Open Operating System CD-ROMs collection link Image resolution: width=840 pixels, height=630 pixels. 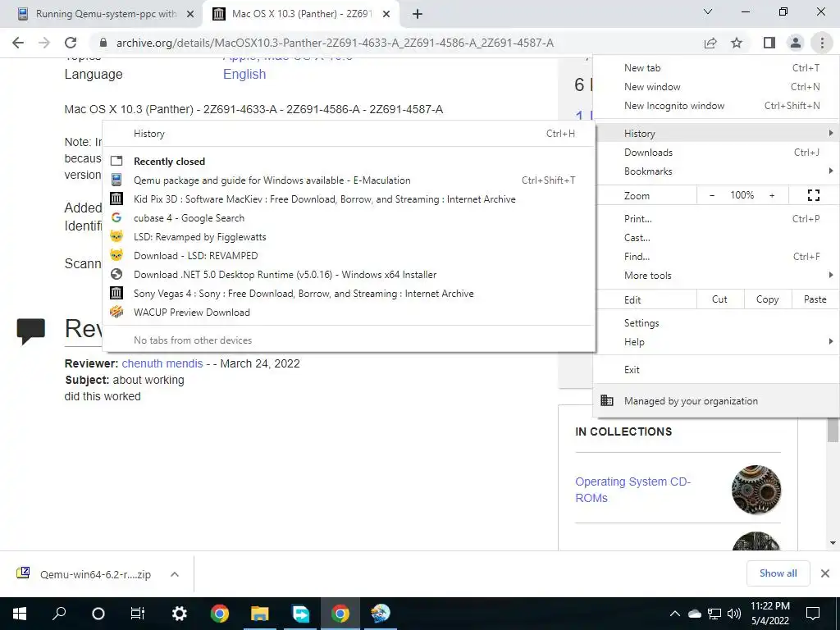click(x=632, y=490)
